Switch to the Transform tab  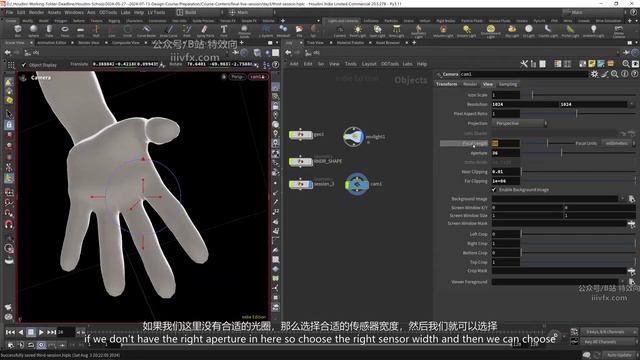point(447,84)
